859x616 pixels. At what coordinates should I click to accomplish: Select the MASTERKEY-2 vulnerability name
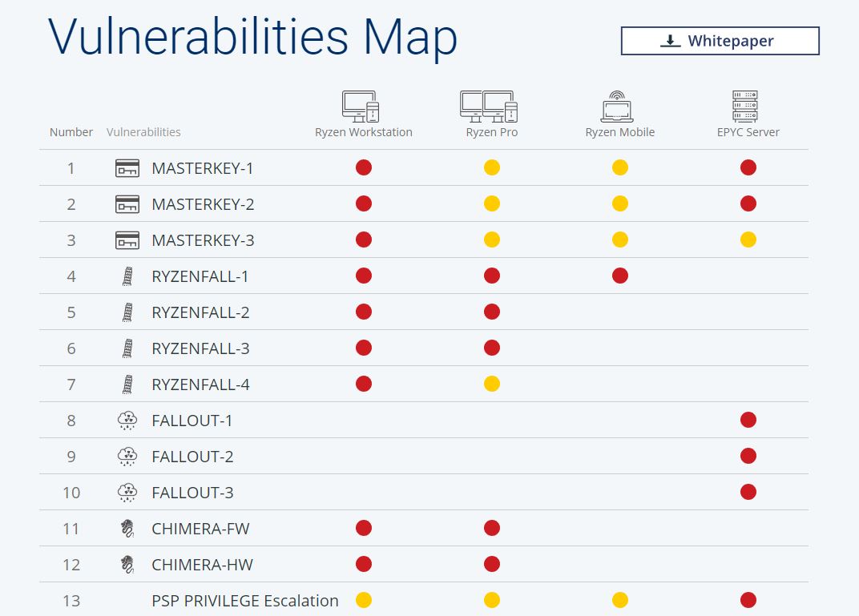pos(203,204)
